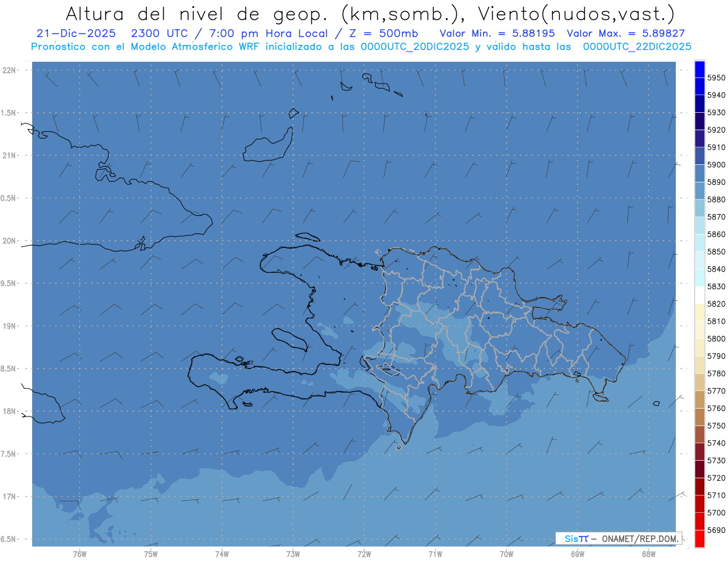Click the '75W' longitude axis label
Screen dimensions: 728x562
[x=151, y=554]
